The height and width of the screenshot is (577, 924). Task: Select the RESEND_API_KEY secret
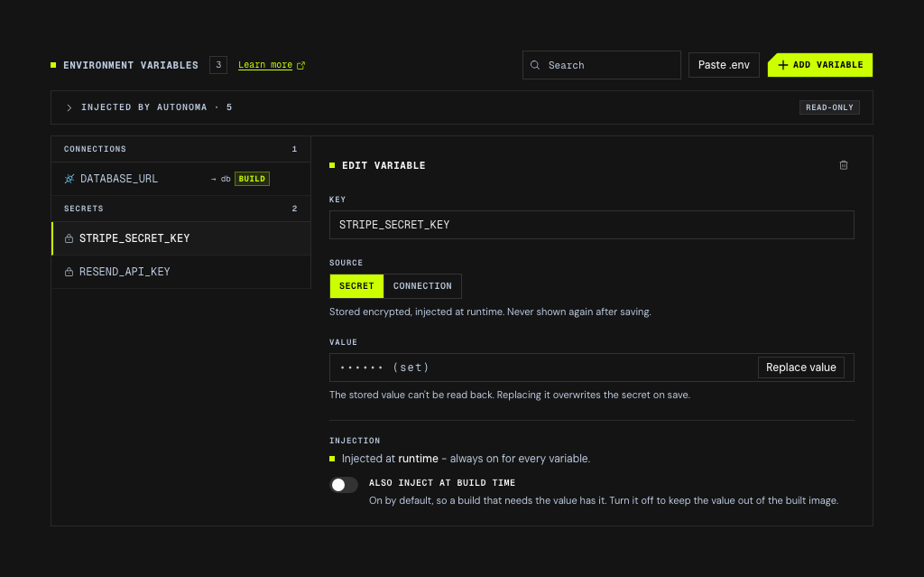[180, 272]
